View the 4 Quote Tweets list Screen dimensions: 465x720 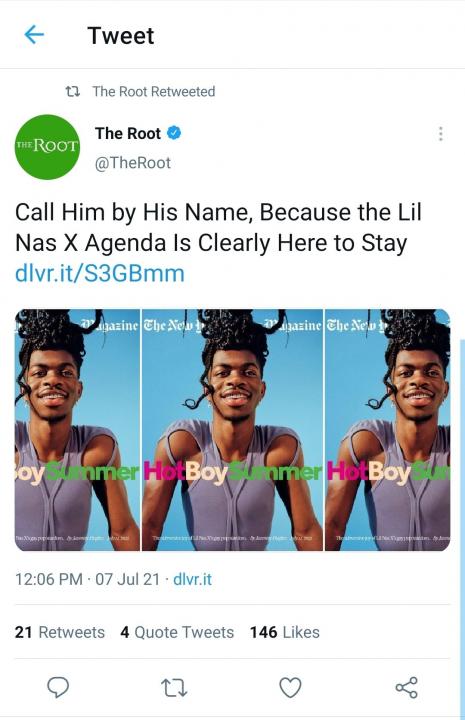tap(177, 632)
